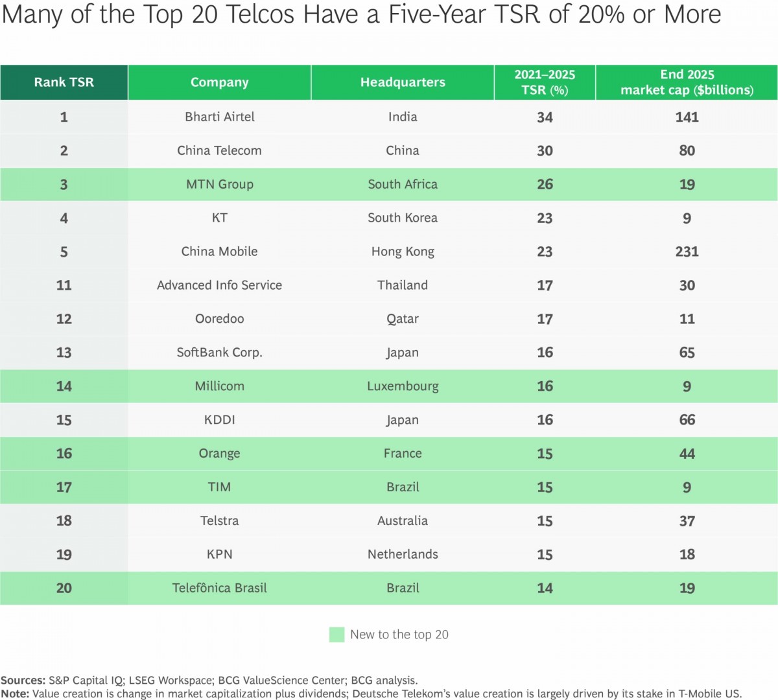Select the Sources footnote line

(x=209, y=680)
